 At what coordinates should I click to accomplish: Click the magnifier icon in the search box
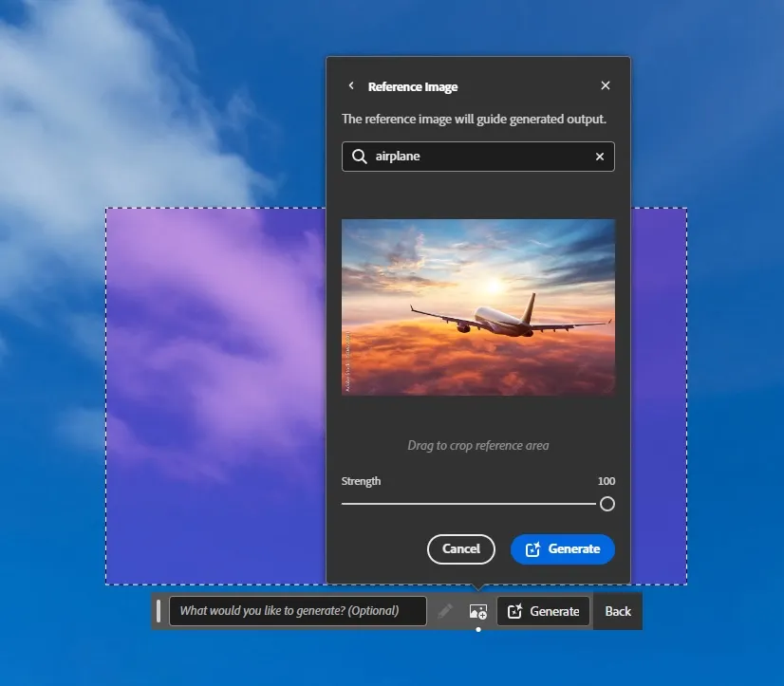point(359,157)
